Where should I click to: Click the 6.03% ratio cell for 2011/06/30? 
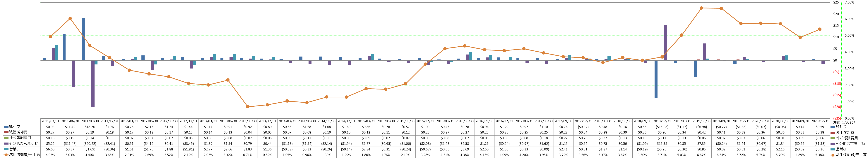tap(70, 155)
